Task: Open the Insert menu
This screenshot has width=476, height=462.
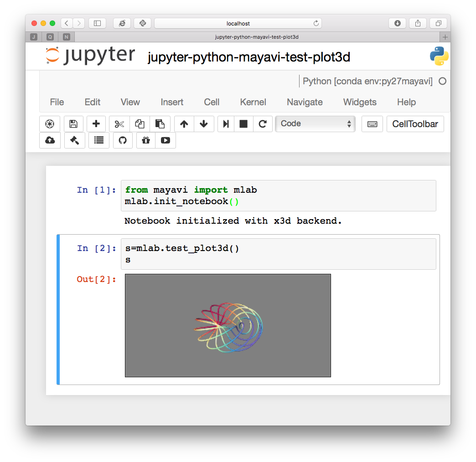Action: (x=172, y=102)
